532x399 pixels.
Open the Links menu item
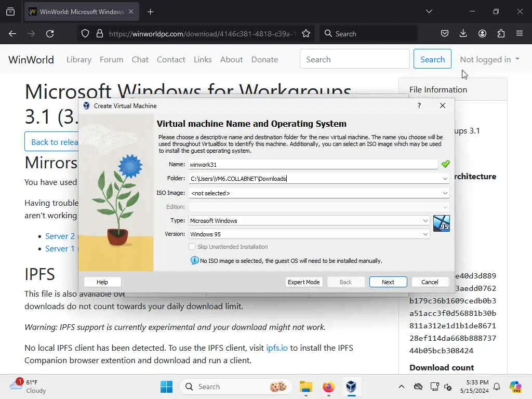click(x=203, y=60)
